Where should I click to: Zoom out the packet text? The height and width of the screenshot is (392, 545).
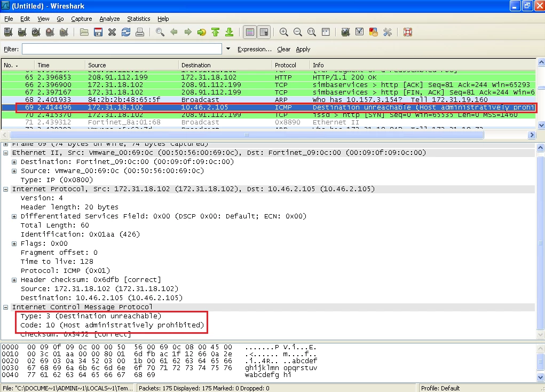click(297, 33)
